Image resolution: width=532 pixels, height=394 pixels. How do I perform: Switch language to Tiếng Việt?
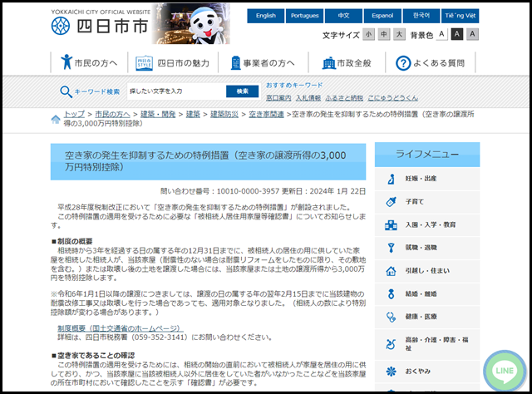461,16
